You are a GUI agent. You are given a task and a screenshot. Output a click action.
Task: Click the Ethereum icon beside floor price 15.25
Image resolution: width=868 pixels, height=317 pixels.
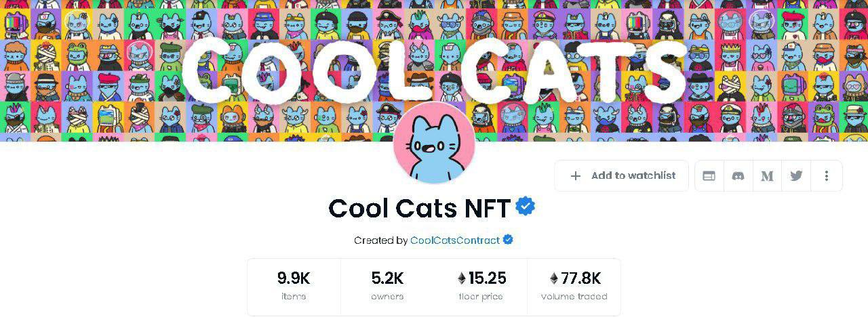tap(462, 278)
